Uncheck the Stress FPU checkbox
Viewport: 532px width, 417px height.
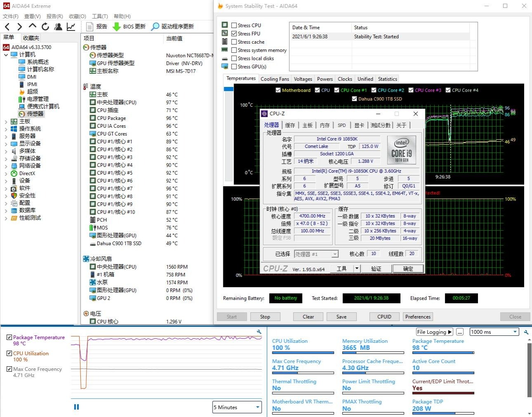click(234, 34)
